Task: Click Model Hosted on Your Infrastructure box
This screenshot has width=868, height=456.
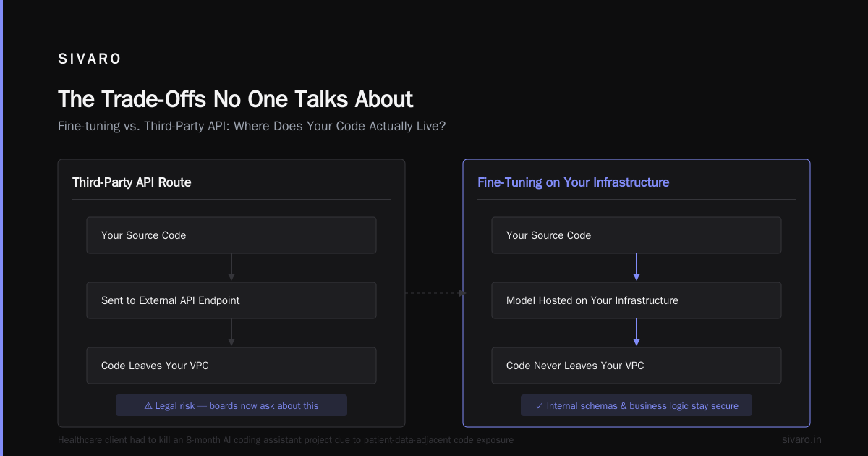Action: point(637,300)
